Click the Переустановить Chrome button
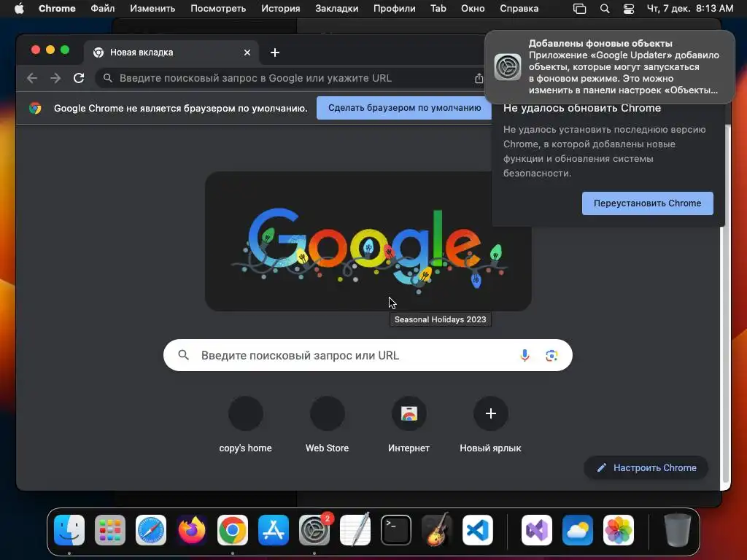This screenshot has height=560, width=747. pyautogui.click(x=648, y=203)
